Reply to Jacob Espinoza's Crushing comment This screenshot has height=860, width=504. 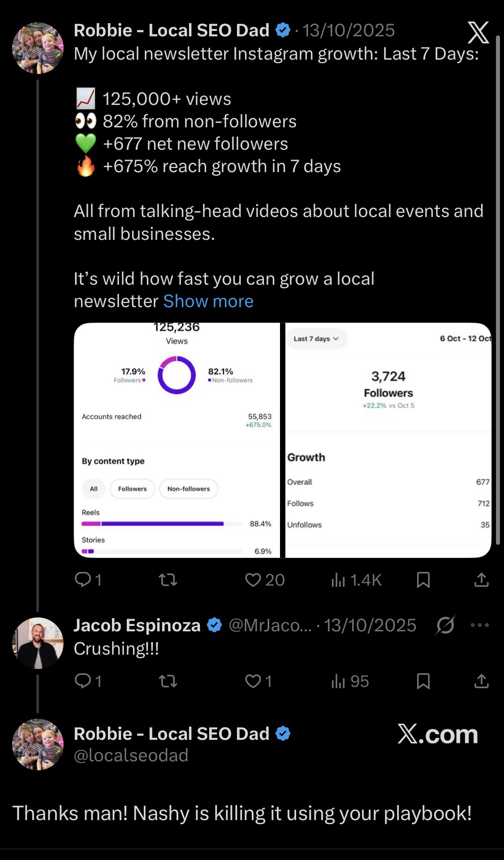pos(83,682)
